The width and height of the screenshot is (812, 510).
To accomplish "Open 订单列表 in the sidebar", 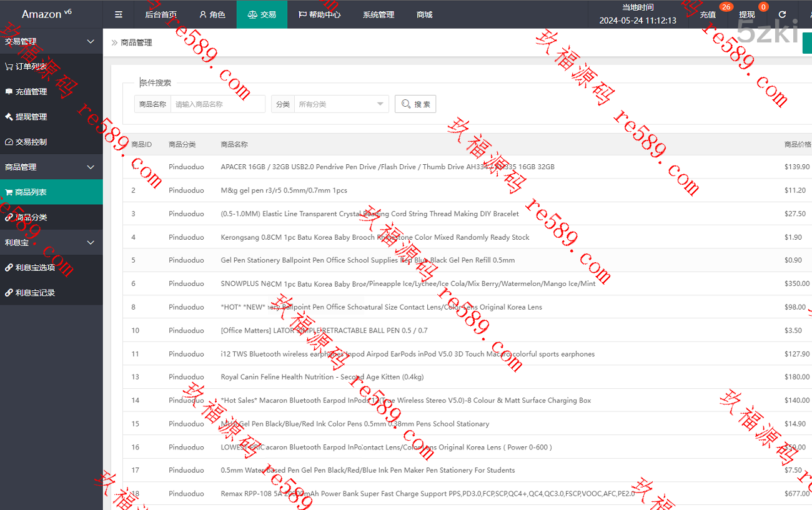I will [31, 66].
